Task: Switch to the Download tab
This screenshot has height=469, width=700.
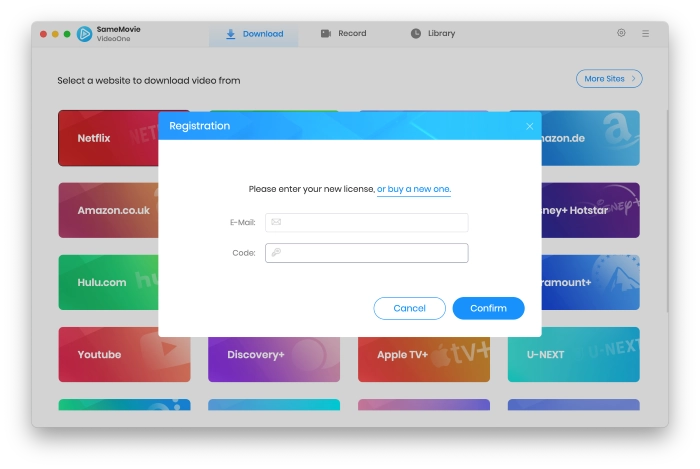Action: (254, 34)
